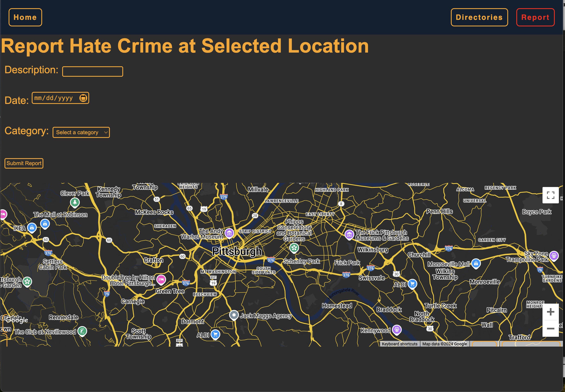565x392 pixels.
Task: Go to the Directories page
Action: pyautogui.click(x=479, y=17)
